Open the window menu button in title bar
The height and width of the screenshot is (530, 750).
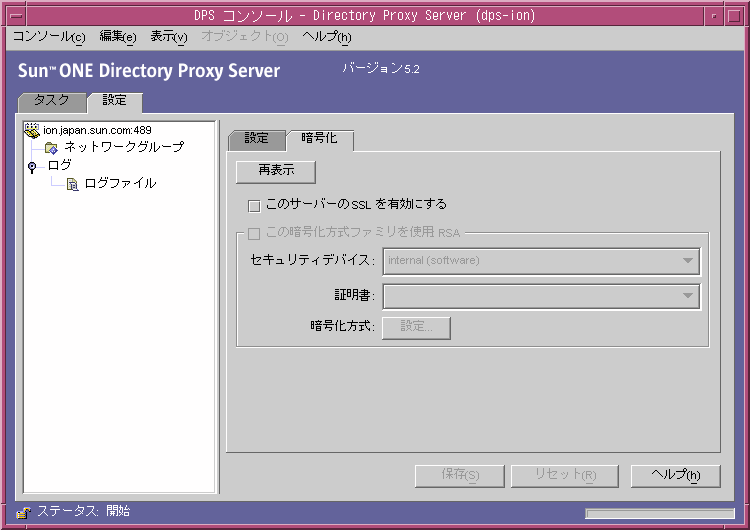tap(16, 16)
